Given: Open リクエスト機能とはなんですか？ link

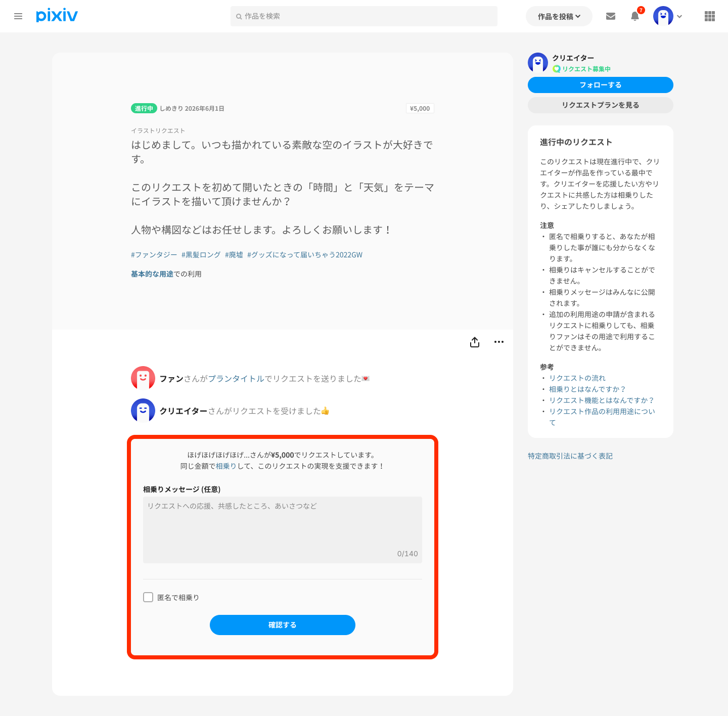Looking at the screenshot, I should pyautogui.click(x=602, y=400).
